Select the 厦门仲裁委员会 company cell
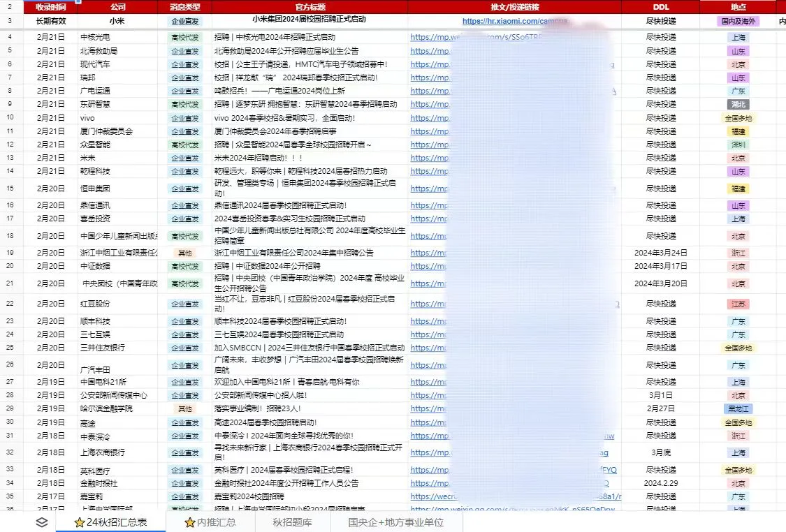Viewport: 786px width, 532px height. 118,131
